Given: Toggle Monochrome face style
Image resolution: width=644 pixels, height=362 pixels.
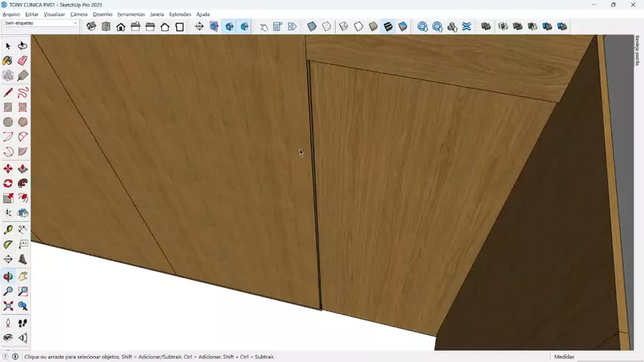Looking at the screenshot, I should tap(403, 26).
